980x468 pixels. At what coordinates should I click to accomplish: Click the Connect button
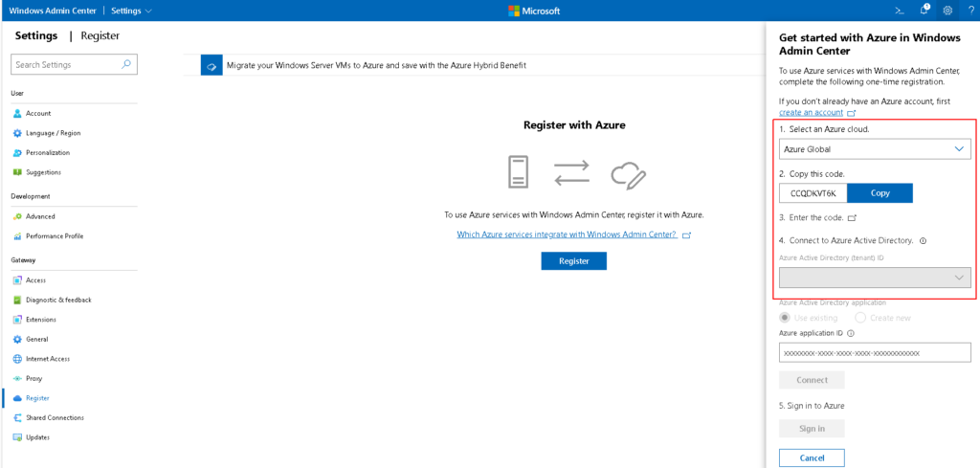coord(812,380)
